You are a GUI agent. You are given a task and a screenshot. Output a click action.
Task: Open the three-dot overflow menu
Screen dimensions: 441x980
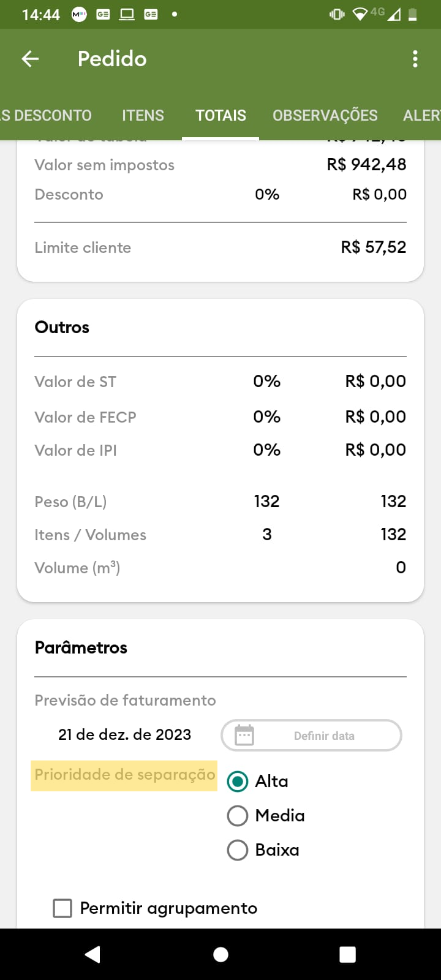point(415,59)
